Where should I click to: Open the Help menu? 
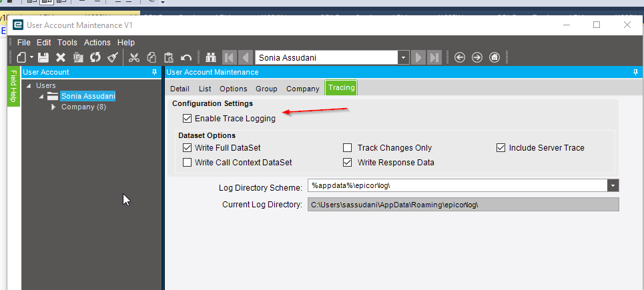point(126,43)
